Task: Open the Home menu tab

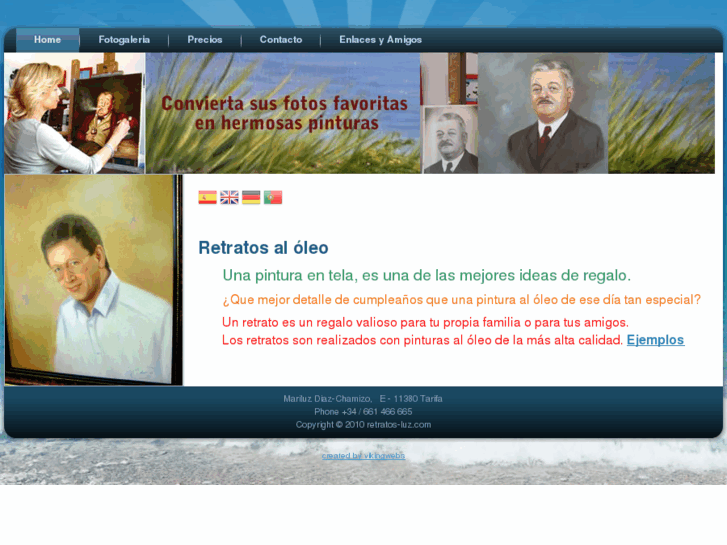Action: (47, 40)
